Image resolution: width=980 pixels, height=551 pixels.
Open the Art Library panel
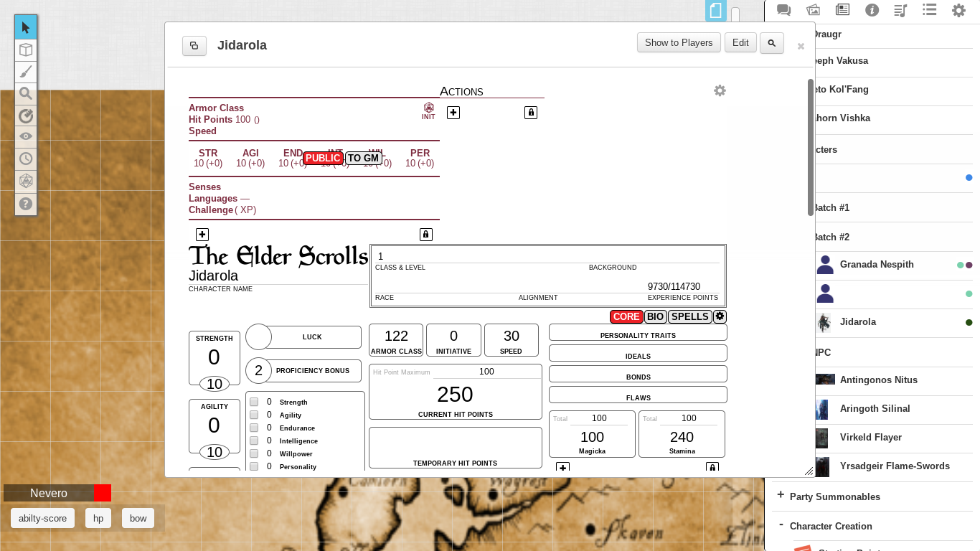[814, 11]
